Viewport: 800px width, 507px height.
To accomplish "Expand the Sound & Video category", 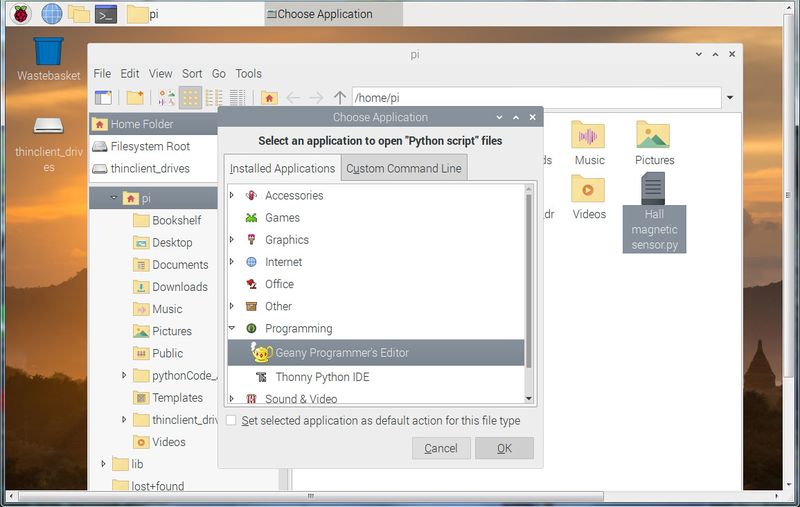I will (x=232, y=398).
